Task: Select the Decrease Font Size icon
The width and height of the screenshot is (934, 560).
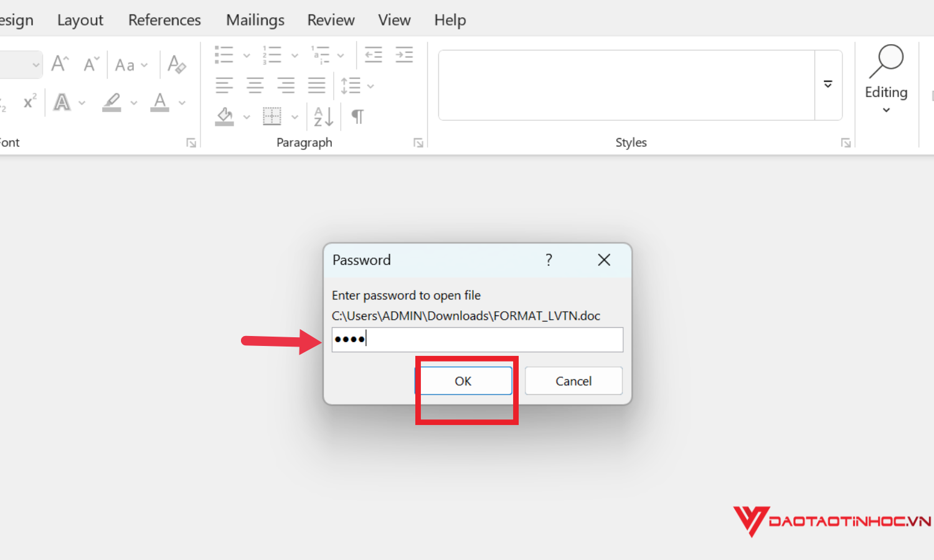Action: 91,63
